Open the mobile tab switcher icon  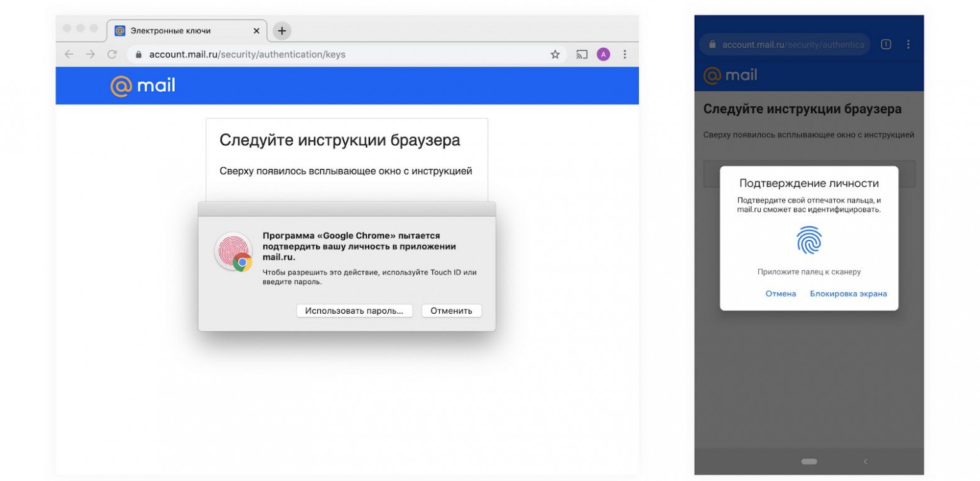(886, 44)
